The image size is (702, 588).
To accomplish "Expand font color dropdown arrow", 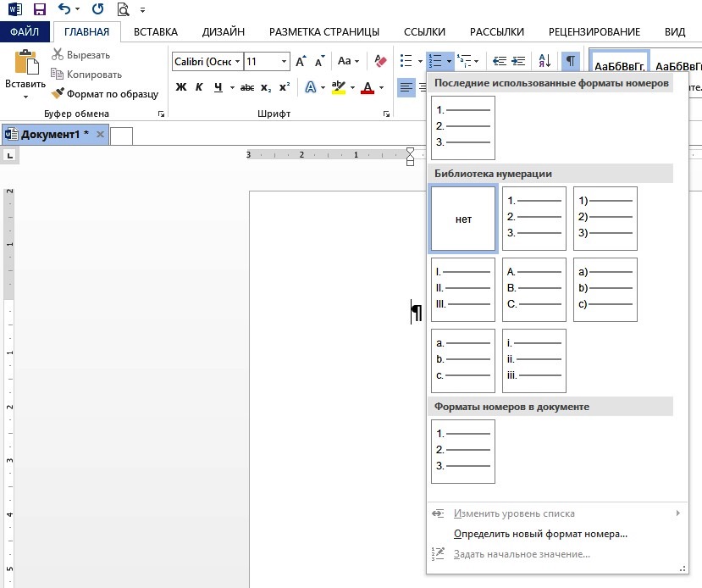I will click(x=381, y=87).
